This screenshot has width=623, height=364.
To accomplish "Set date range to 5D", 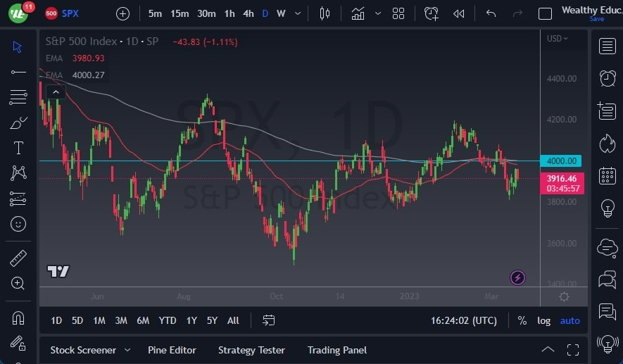I will [x=77, y=320].
